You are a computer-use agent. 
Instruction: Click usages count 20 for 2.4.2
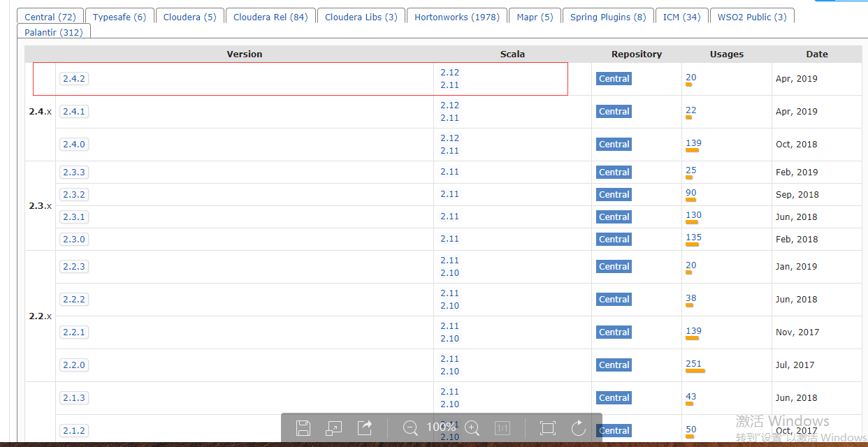691,78
